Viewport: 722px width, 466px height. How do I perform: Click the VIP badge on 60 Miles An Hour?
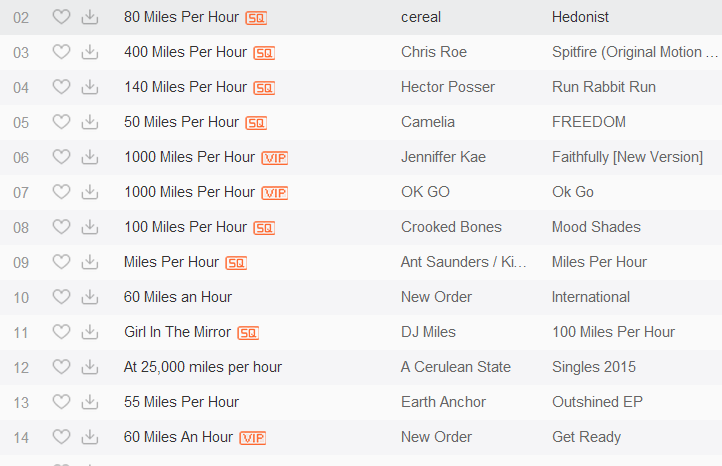(x=253, y=438)
